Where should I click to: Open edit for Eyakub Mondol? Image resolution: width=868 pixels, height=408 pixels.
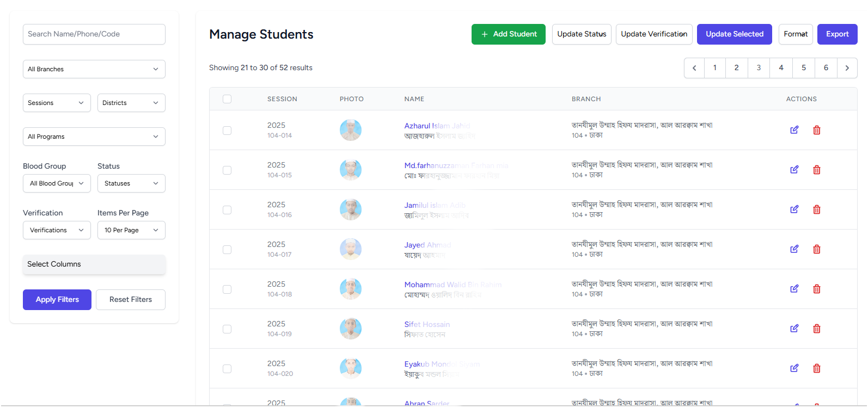click(x=794, y=368)
